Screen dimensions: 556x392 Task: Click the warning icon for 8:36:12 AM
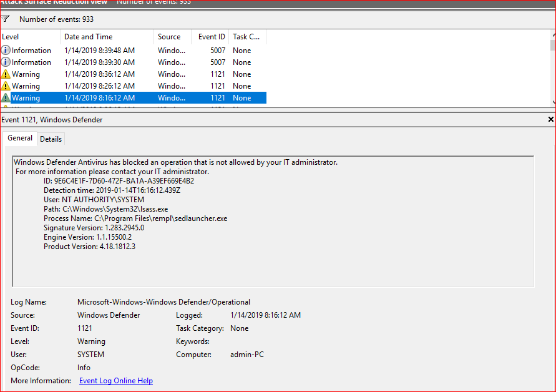(x=6, y=74)
